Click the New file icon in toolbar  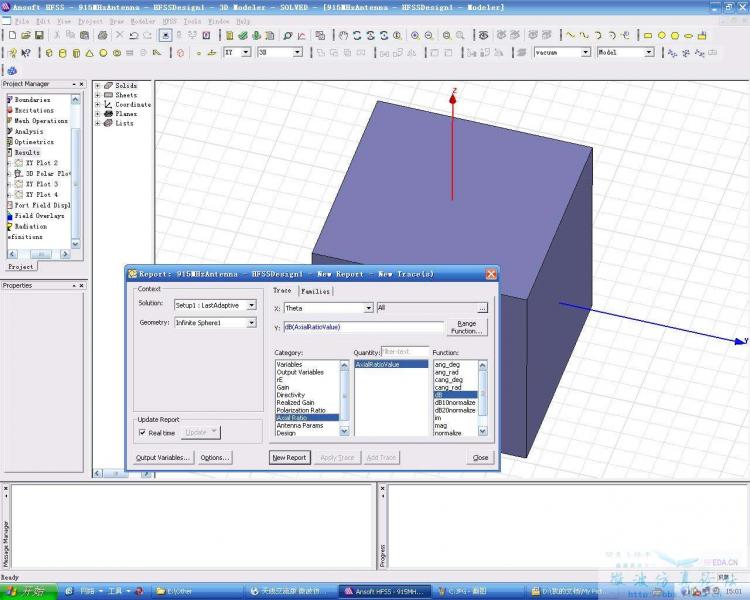(x=11, y=35)
